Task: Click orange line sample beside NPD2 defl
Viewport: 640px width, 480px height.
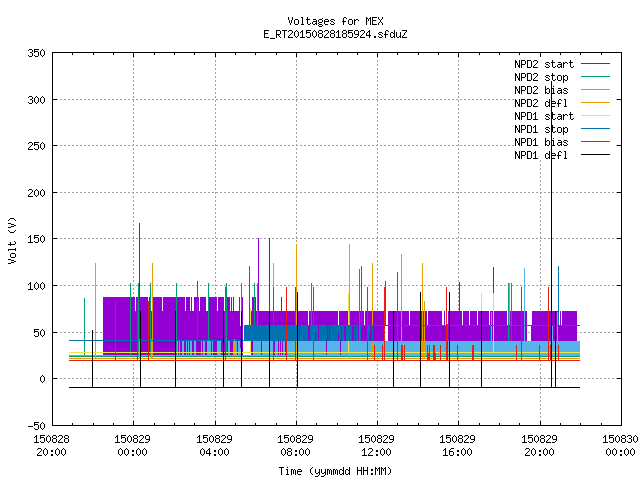Action: pos(595,103)
